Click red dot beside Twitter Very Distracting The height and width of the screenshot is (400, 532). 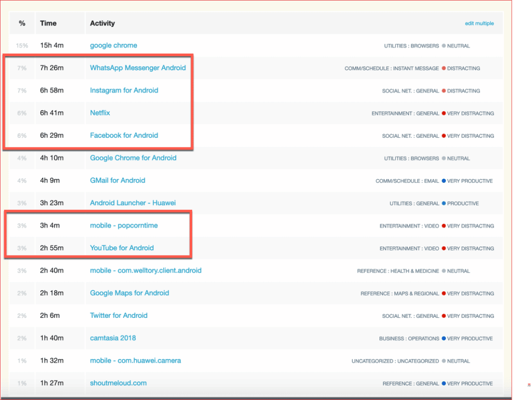tap(444, 316)
